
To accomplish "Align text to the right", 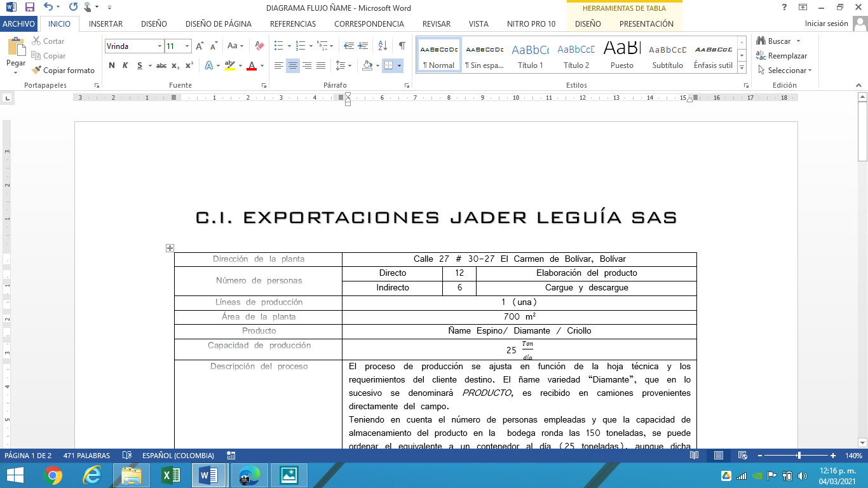I will (x=307, y=65).
